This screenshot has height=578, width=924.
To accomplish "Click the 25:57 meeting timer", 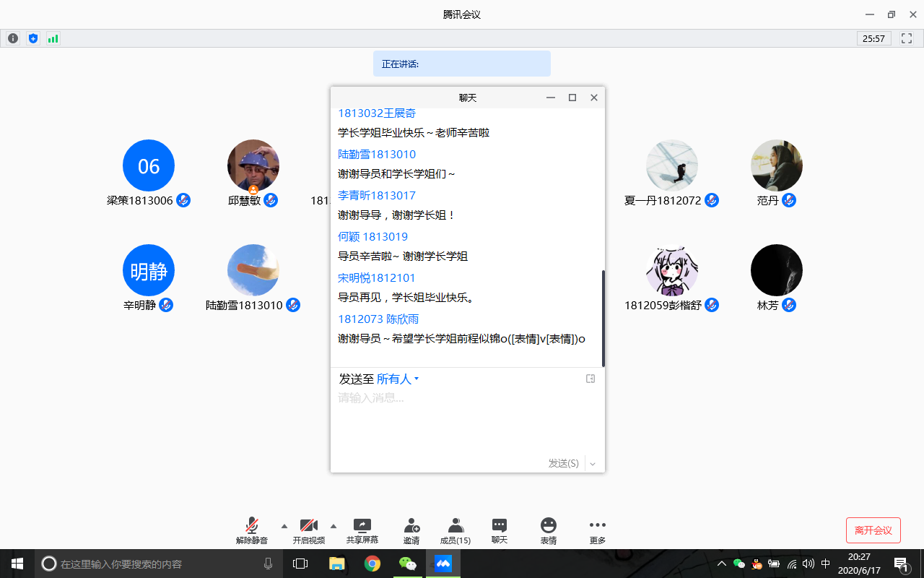I will tap(874, 38).
